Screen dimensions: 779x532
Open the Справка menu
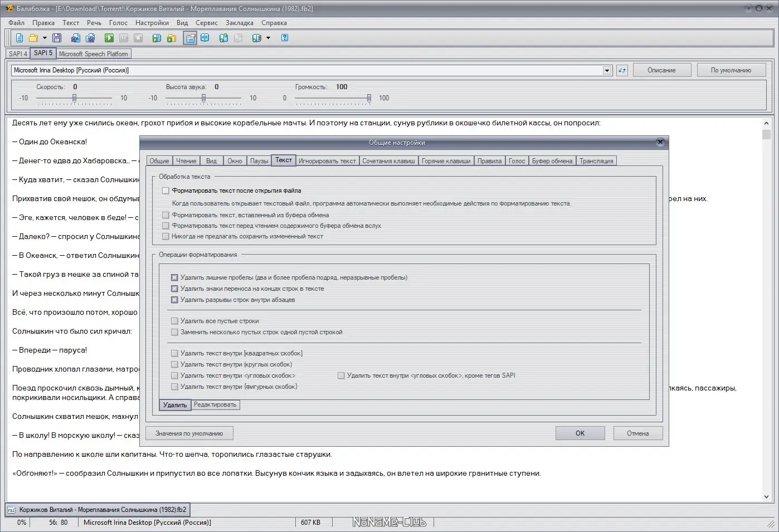point(274,23)
